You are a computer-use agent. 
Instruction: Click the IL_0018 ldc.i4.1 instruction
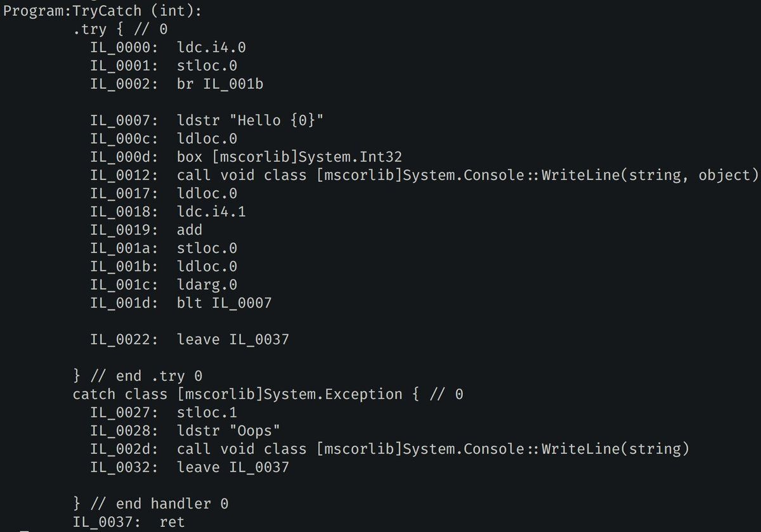click(168, 212)
